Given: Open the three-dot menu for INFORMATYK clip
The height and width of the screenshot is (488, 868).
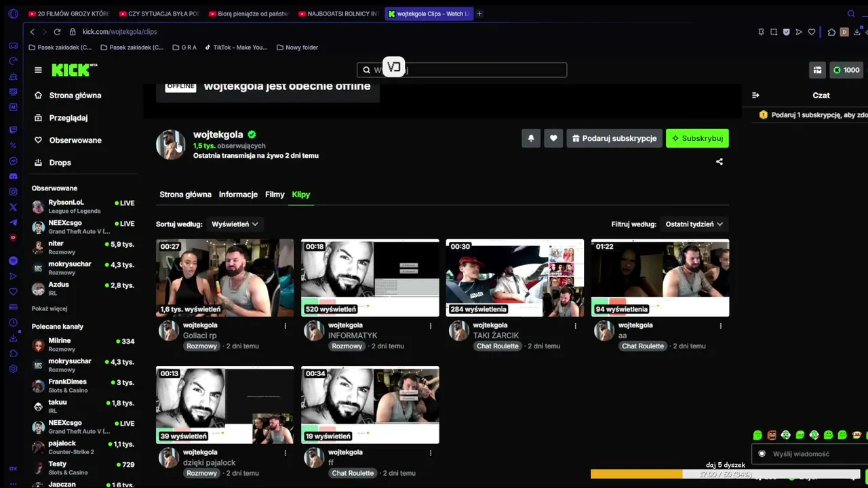Looking at the screenshot, I should pos(431,326).
